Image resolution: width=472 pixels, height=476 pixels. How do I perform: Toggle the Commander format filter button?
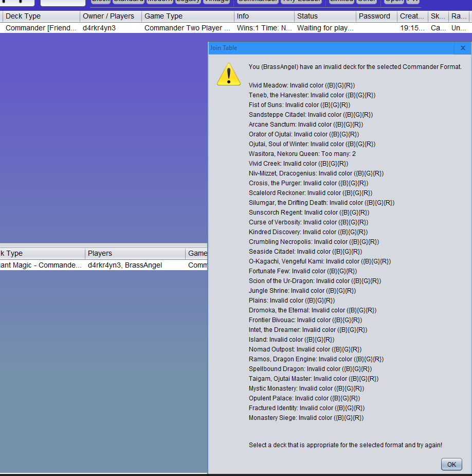257,2
